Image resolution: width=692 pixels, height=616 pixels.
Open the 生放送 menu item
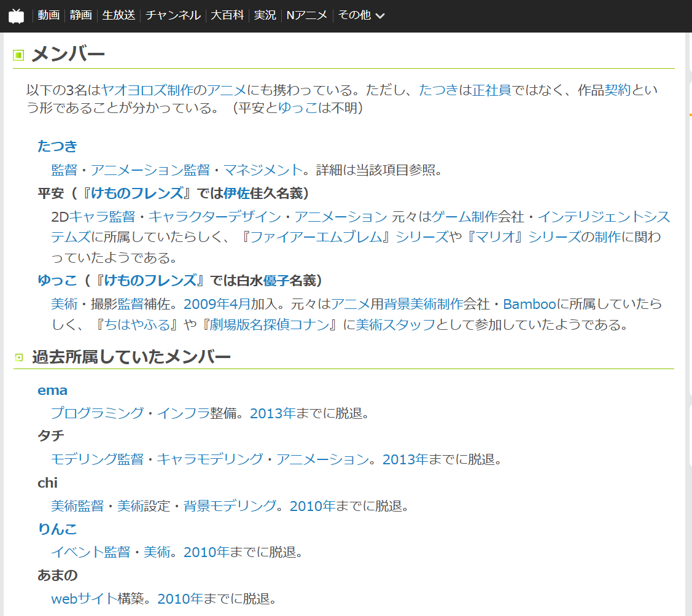(x=119, y=15)
